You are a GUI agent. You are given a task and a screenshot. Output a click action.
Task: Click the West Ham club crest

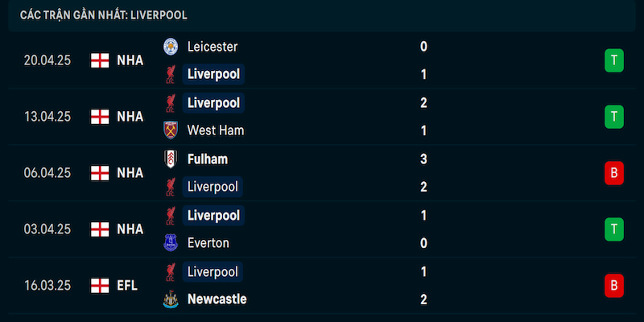coord(171,130)
